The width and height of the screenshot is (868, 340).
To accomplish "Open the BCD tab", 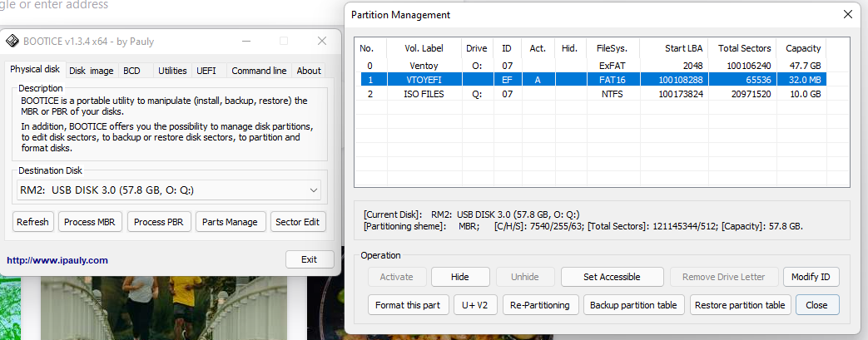I will click(131, 71).
